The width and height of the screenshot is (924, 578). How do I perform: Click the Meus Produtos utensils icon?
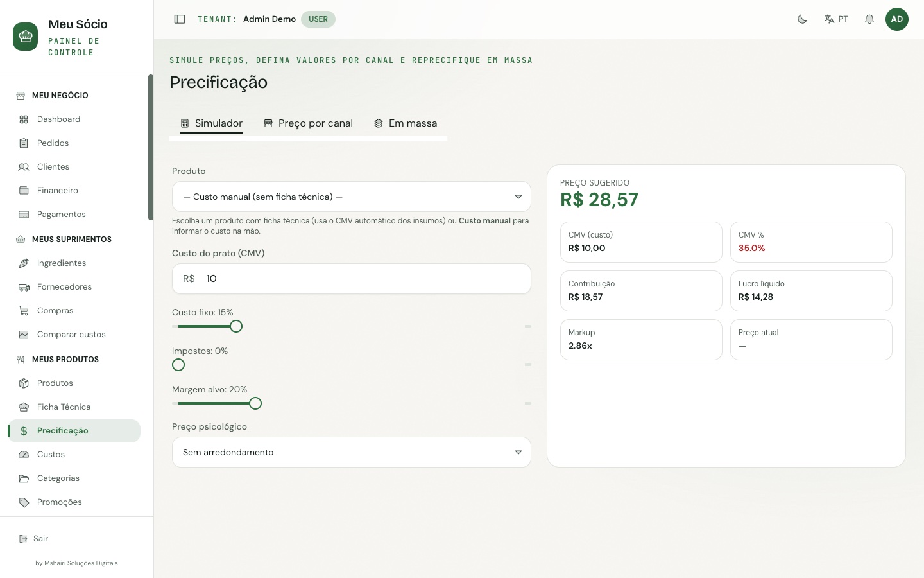pos(21,360)
